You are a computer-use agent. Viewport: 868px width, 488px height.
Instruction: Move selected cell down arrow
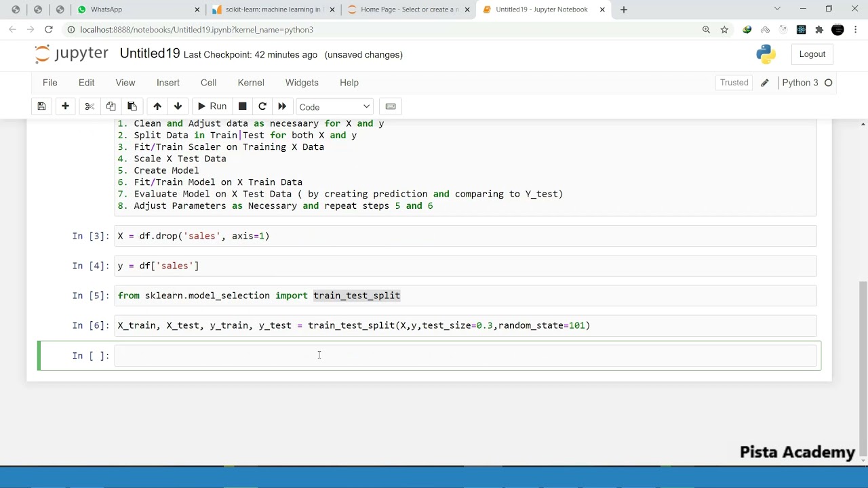(178, 106)
